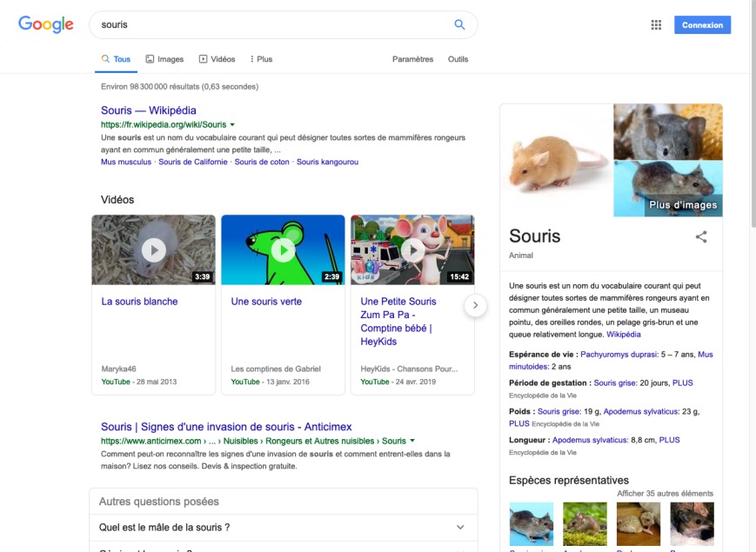Click Les comptines de Gabriel channel name
This screenshot has height=552, width=756.
click(276, 369)
